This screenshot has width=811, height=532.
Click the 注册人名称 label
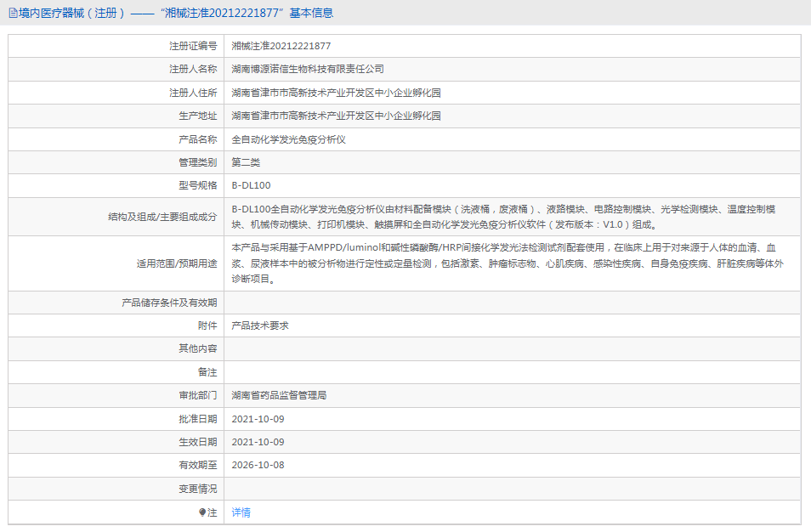pyautogui.click(x=193, y=69)
